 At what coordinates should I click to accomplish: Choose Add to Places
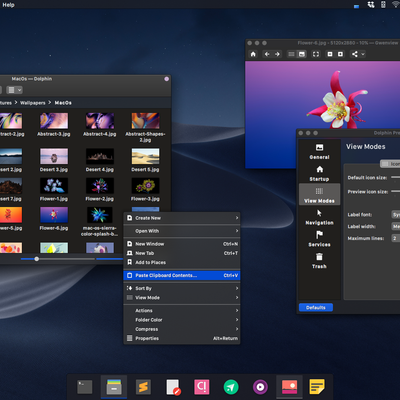click(182, 263)
